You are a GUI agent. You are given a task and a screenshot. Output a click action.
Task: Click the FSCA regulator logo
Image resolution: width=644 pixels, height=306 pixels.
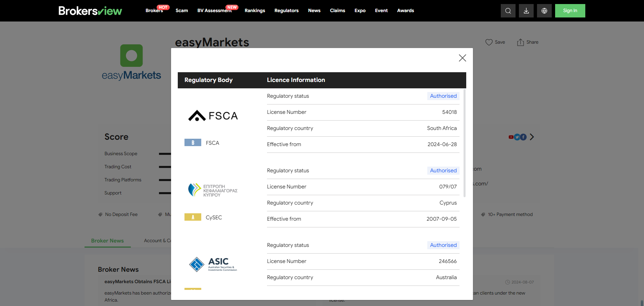213,116
